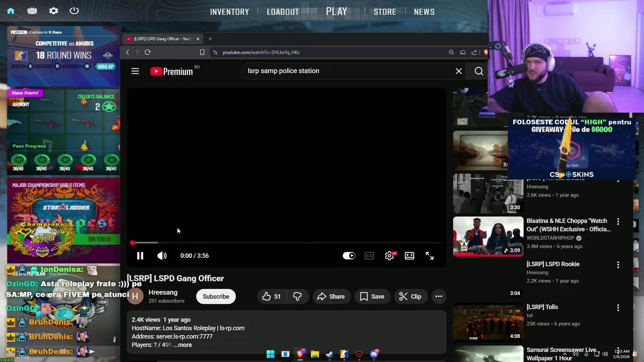This screenshot has width=644, height=362.
Task: Open Discord from the taskbar
Action: (x=374, y=354)
